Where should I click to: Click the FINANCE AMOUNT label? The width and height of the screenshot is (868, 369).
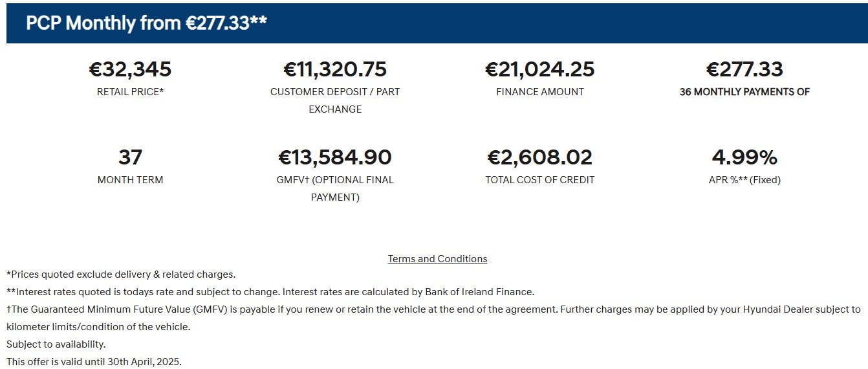[x=540, y=92]
